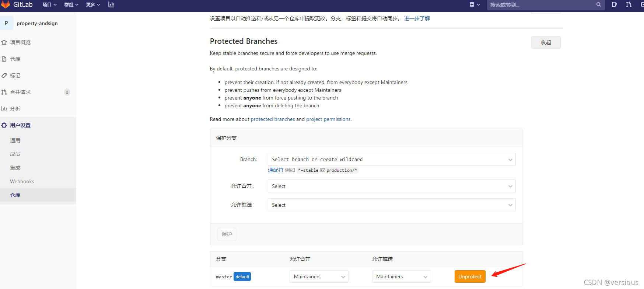Click the Unprotect button for master

point(470,276)
